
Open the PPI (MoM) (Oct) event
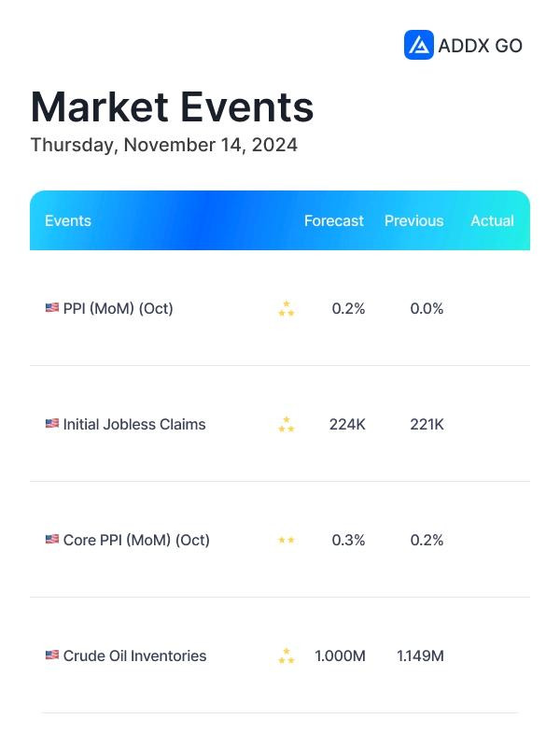(x=119, y=308)
